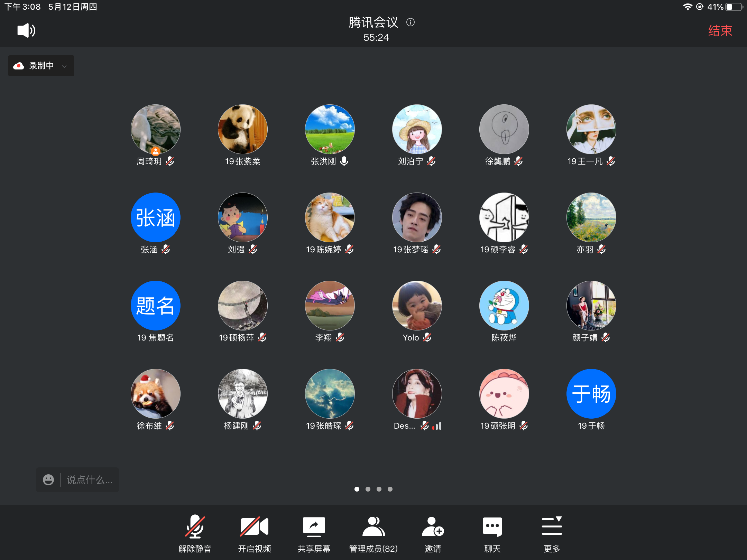
Task: Select 19张紫柔's panda avatar
Action: click(243, 129)
